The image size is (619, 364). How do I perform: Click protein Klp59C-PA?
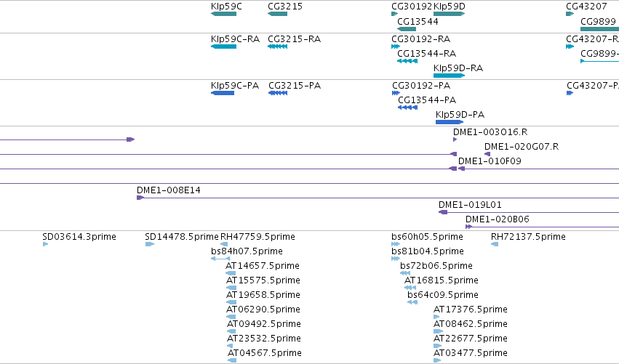point(223,93)
